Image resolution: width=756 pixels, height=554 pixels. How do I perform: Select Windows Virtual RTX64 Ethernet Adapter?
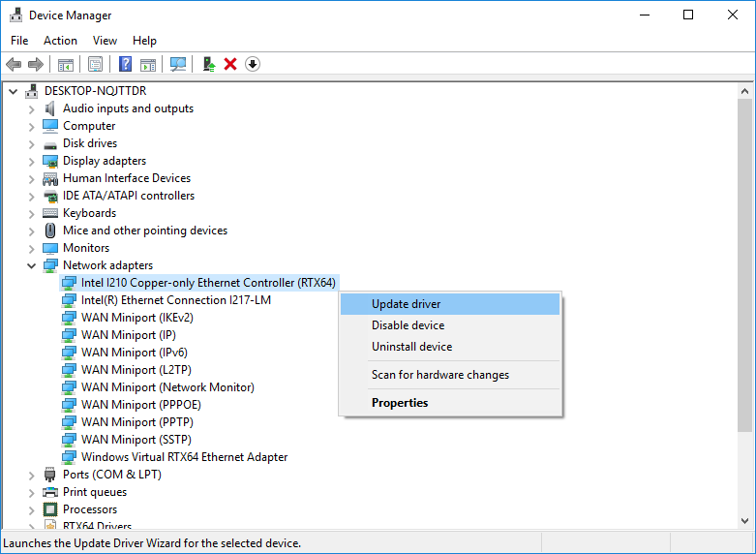tap(184, 457)
